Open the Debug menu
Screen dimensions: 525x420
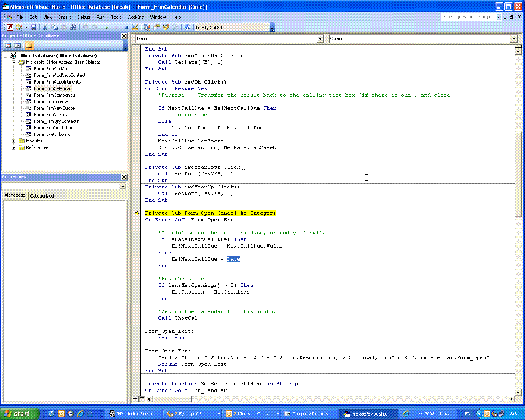84,17
